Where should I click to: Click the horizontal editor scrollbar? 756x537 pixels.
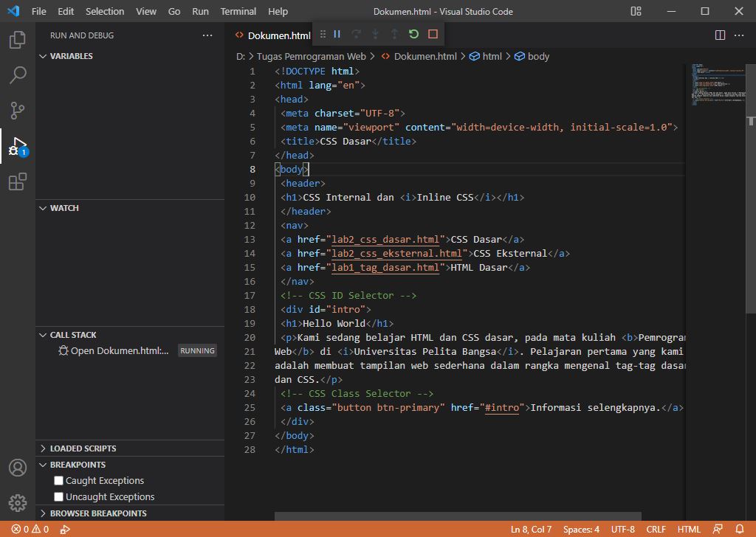pyautogui.click(x=458, y=516)
